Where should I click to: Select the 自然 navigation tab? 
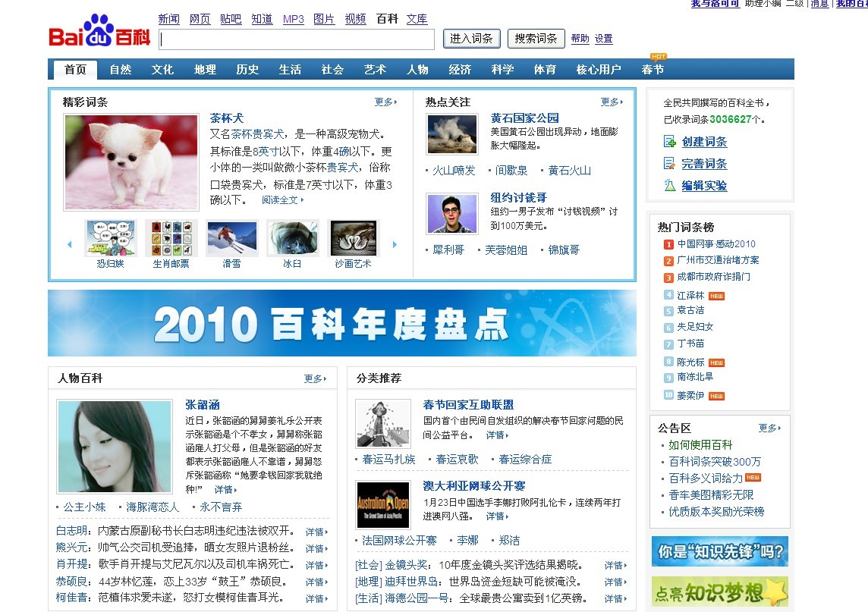120,70
